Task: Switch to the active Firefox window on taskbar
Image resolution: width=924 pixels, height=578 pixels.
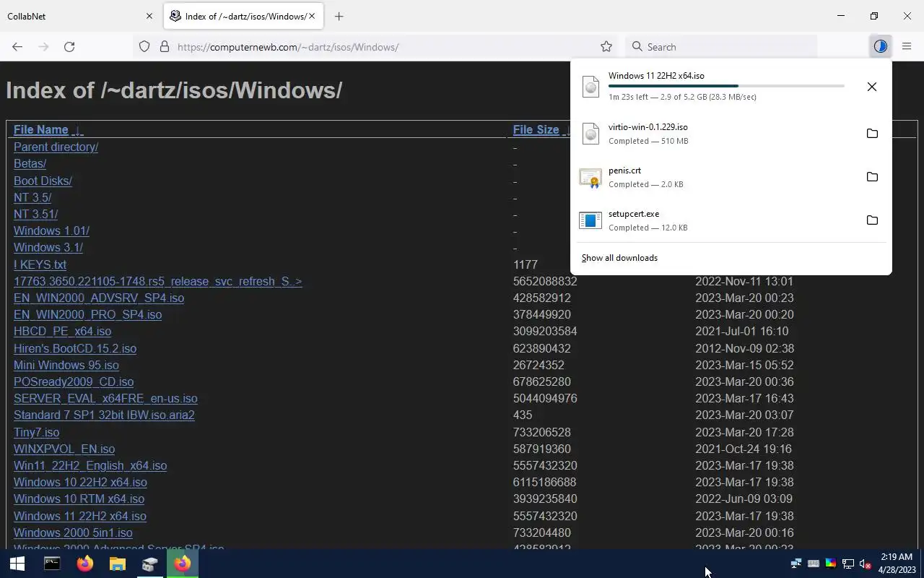Action: [183, 564]
